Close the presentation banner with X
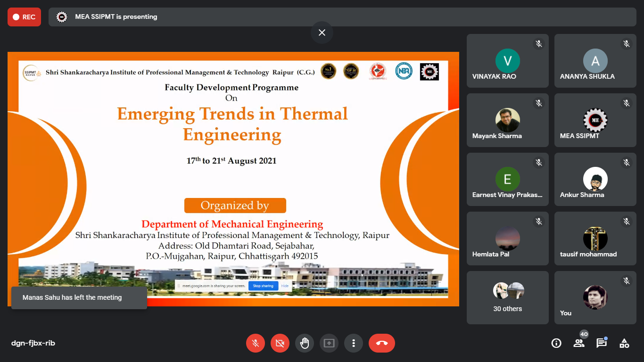The height and width of the screenshot is (362, 644). point(322,33)
